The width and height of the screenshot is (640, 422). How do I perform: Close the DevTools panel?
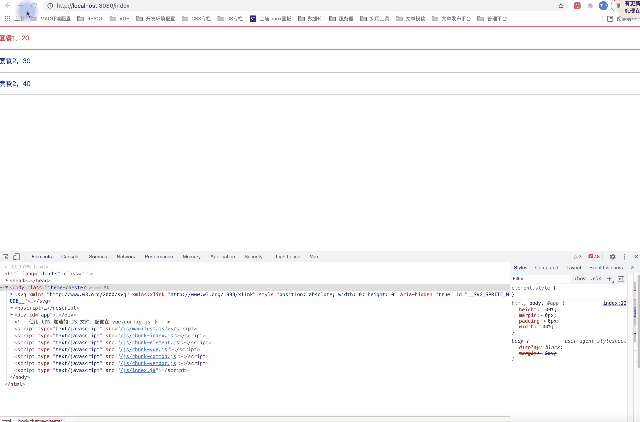point(636,257)
